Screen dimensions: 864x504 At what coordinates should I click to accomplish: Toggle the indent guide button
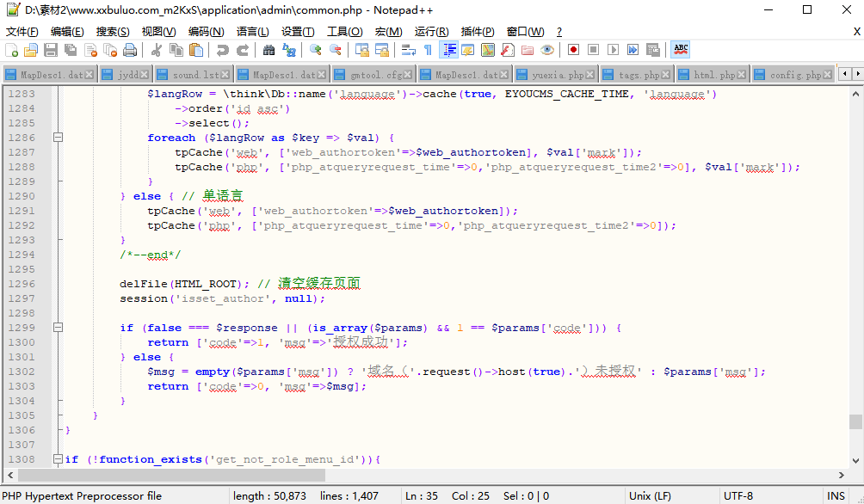[448, 50]
